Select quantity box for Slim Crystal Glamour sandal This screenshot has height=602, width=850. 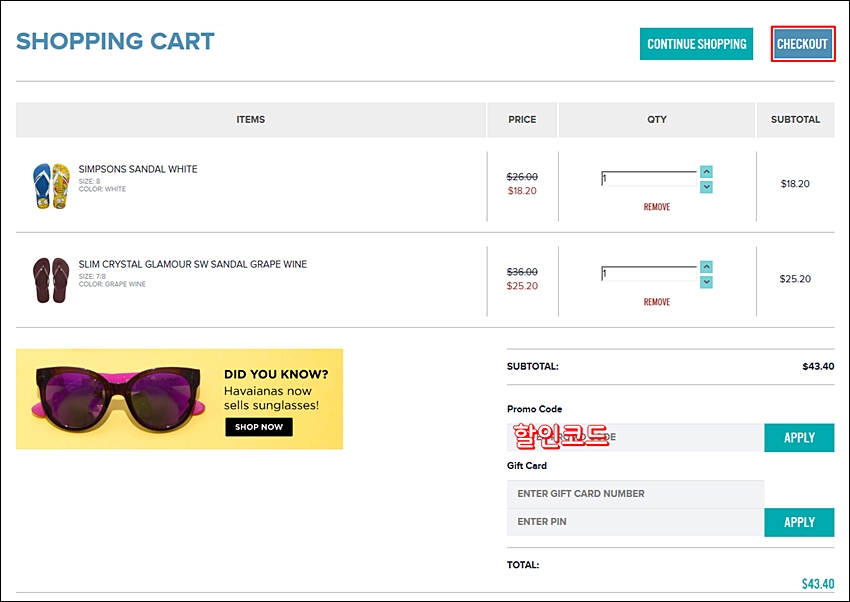tap(649, 273)
